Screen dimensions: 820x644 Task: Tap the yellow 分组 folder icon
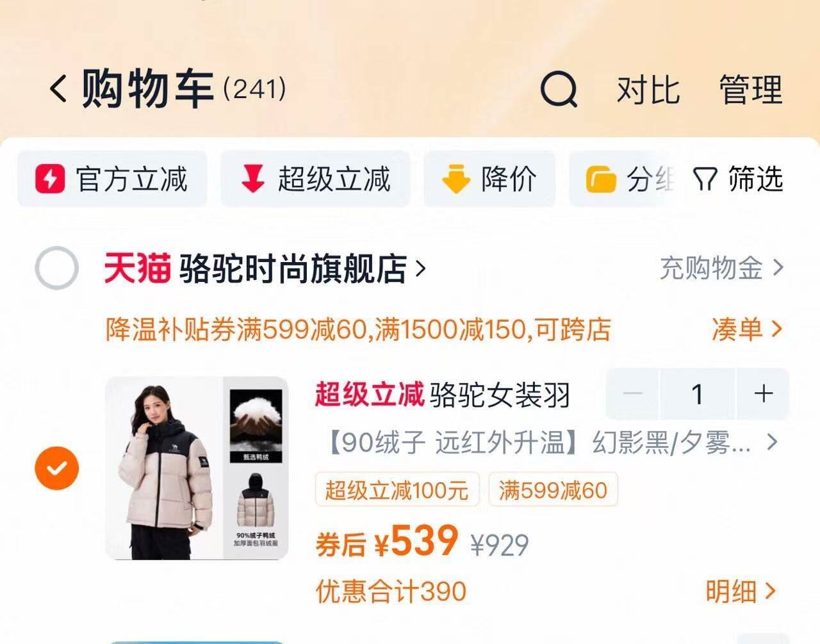tap(601, 179)
